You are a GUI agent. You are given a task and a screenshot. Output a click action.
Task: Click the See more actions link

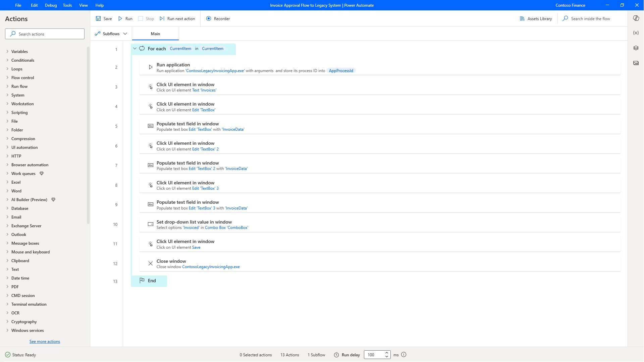tap(45, 342)
